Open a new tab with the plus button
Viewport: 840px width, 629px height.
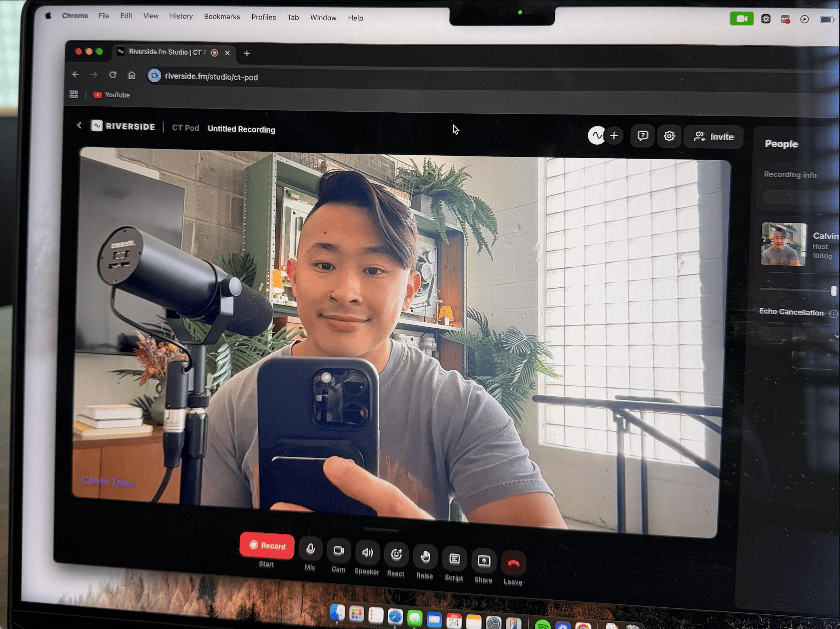pos(247,54)
